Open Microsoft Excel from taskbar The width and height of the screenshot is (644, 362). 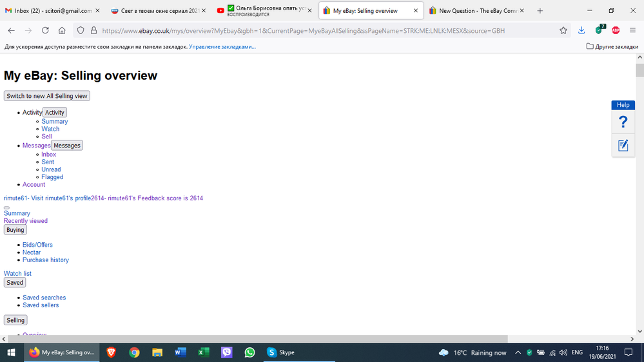tap(203, 352)
